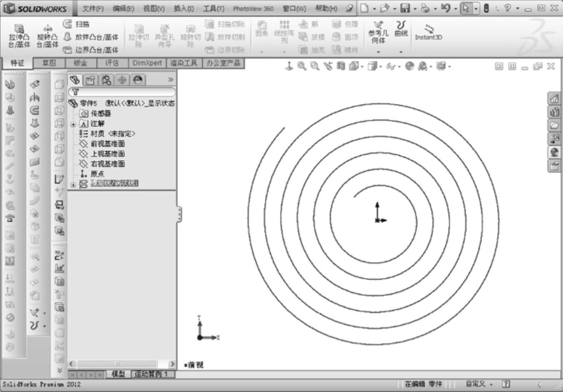
Task: Click the filter funnel icon in tree
Action: 75,92
